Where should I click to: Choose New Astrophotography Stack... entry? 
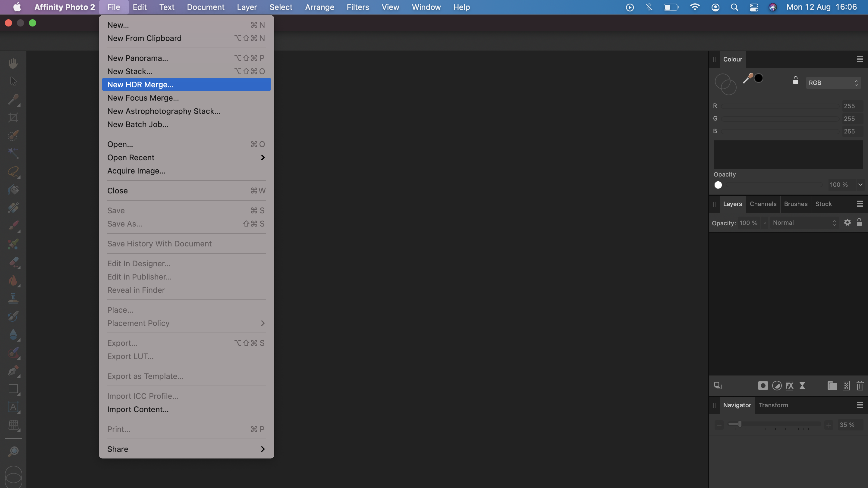(186, 111)
